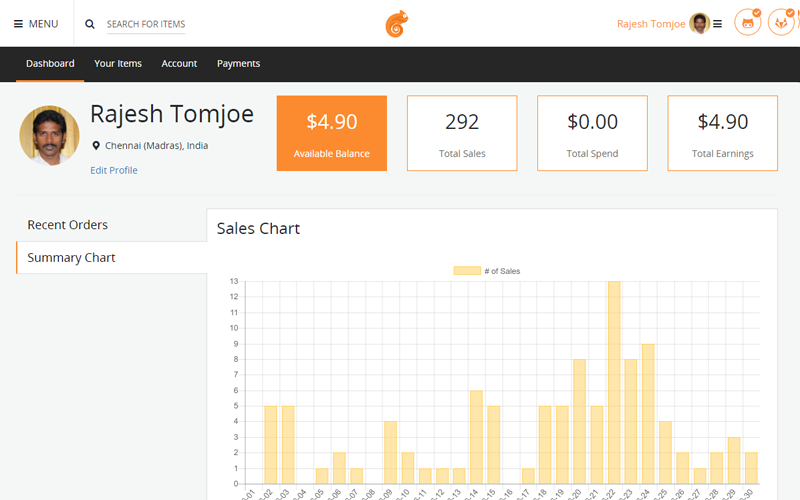Select the Total Sales card
Image resolution: width=800 pixels, height=500 pixels.
pyautogui.click(x=462, y=133)
